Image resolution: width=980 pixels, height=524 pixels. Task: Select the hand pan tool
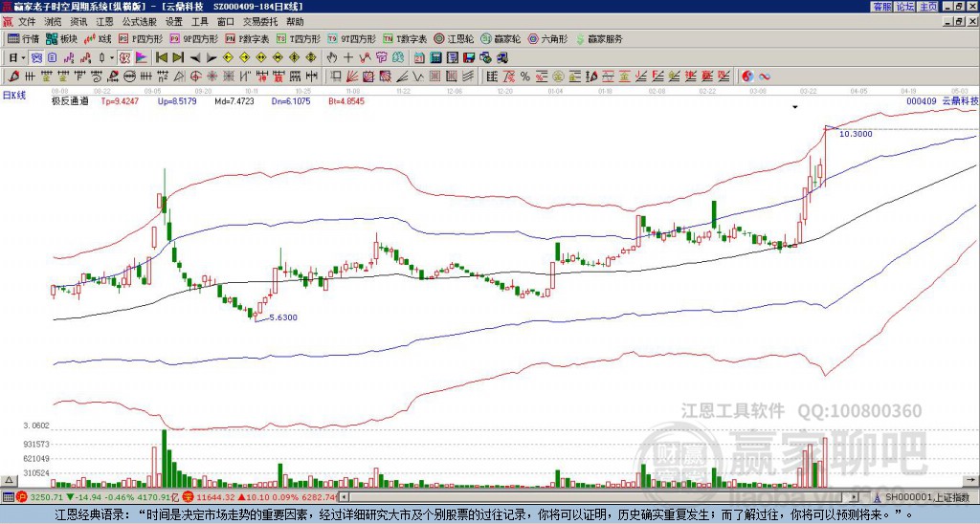click(332, 58)
